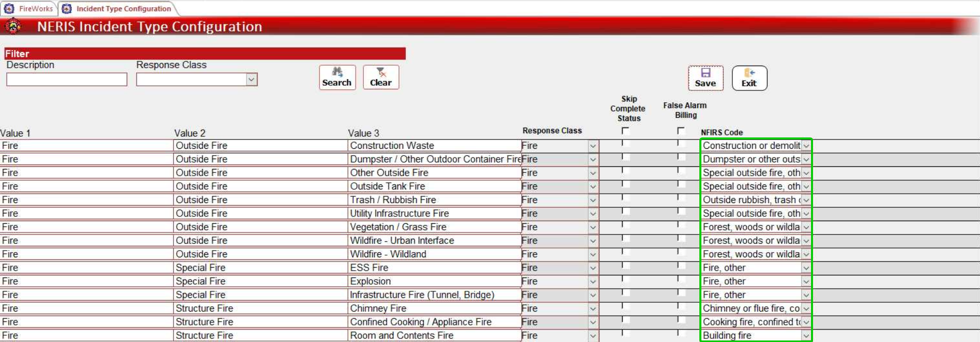This screenshot has height=342, width=980.
Task: Click the Wildfire - Wildland Value 3 cell
Action: pos(434,254)
